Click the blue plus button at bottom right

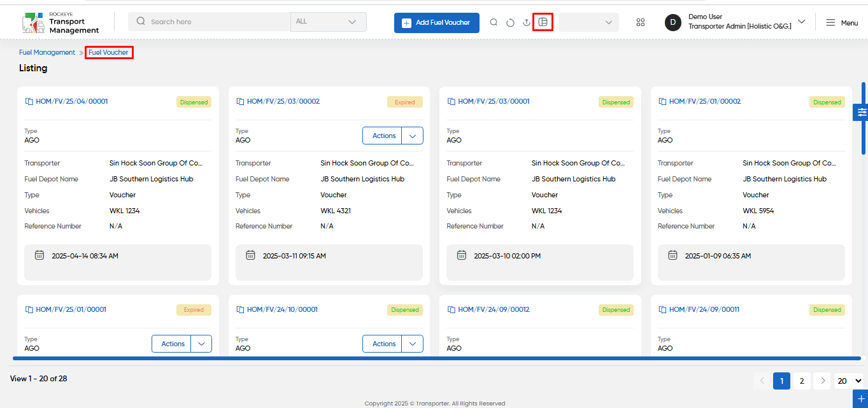pos(861,398)
